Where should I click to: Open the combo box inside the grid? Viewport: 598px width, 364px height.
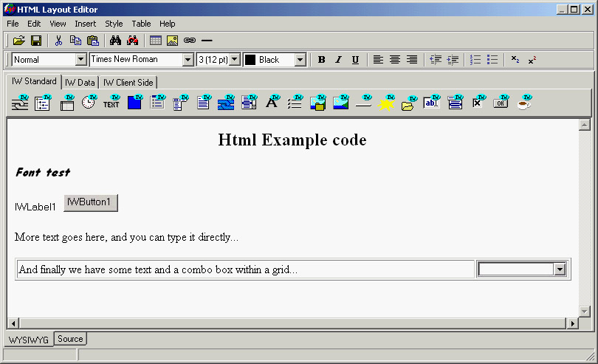(x=560, y=269)
